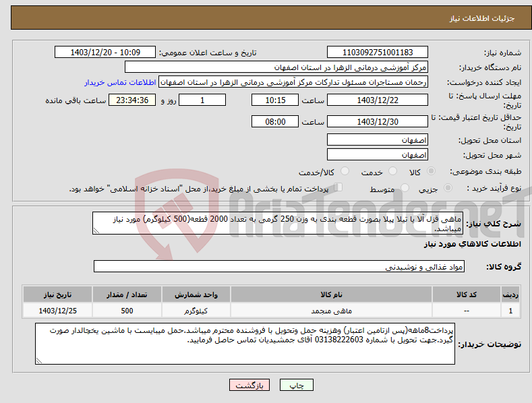Click the buyer notes text area
The height and width of the screenshot is (403, 532).
point(245,344)
